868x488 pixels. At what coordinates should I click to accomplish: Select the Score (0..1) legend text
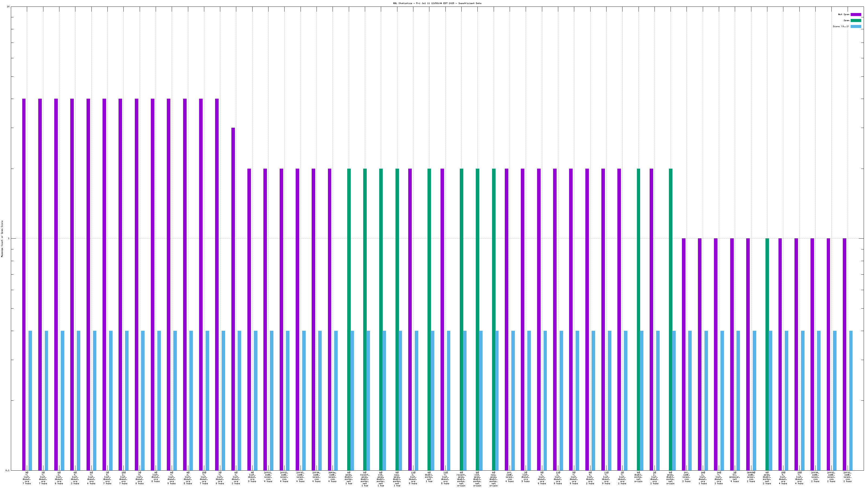tap(841, 26)
